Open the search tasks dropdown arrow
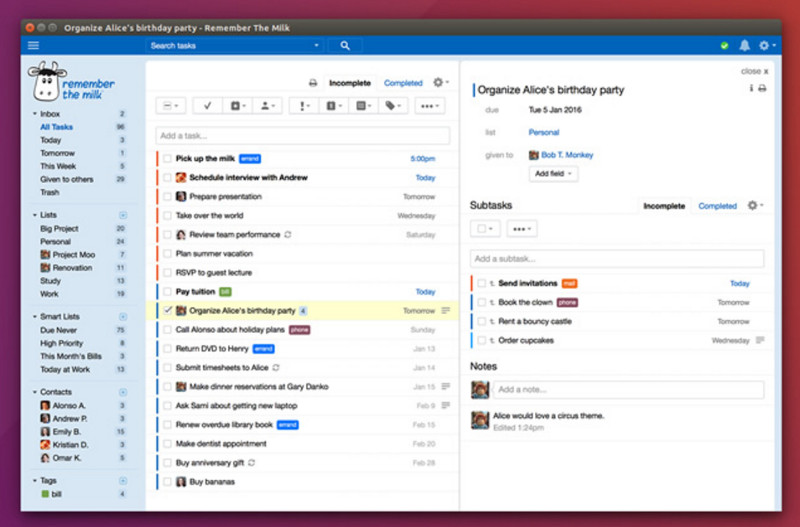 (x=316, y=45)
